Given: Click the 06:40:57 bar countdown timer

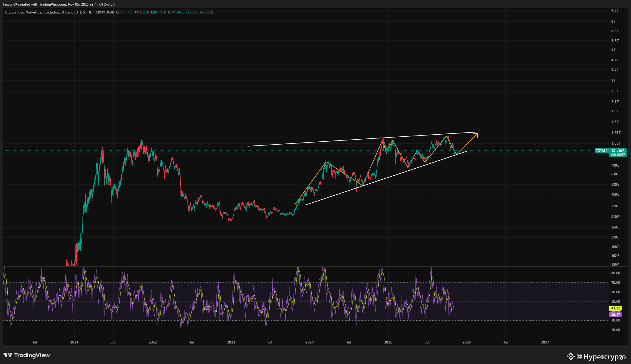Looking at the screenshot, I should coord(618,155).
